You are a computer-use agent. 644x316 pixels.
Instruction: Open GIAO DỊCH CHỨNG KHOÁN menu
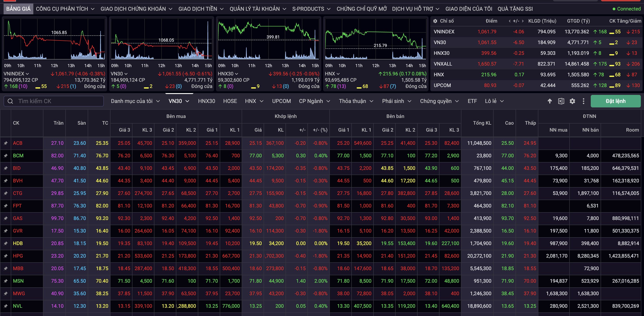pyautogui.click(x=136, y=9)
